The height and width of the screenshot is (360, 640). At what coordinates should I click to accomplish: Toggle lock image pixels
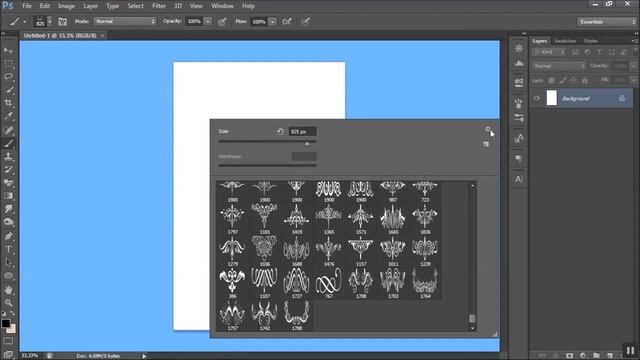coord(563,80)
